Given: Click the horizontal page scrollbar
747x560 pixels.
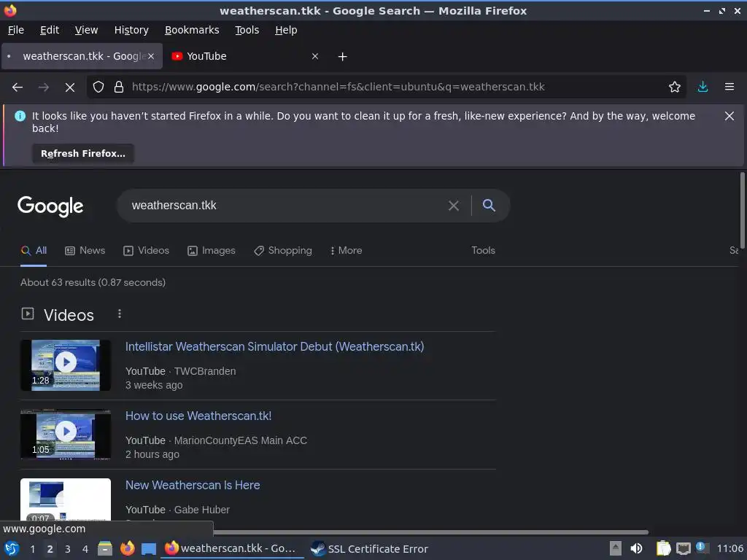Looking at the screenshot, I should point(431,532).
